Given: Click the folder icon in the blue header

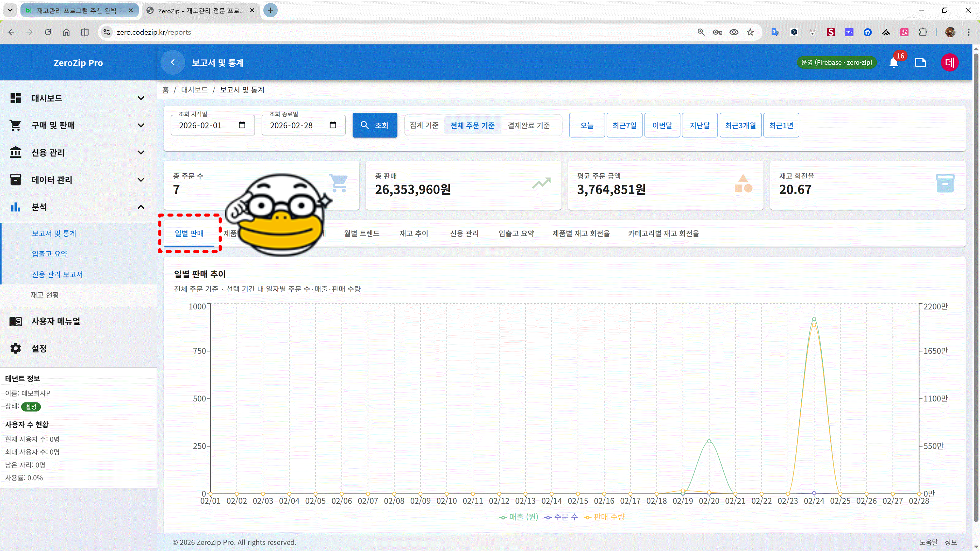Looking at the screenshot, I should (x=920, y=62).
